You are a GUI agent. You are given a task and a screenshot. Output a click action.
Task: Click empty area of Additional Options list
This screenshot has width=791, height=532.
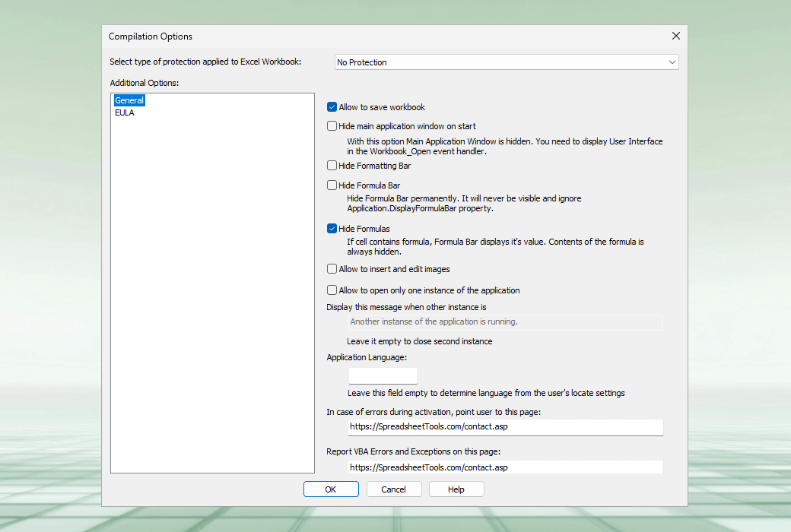point(212,304)
